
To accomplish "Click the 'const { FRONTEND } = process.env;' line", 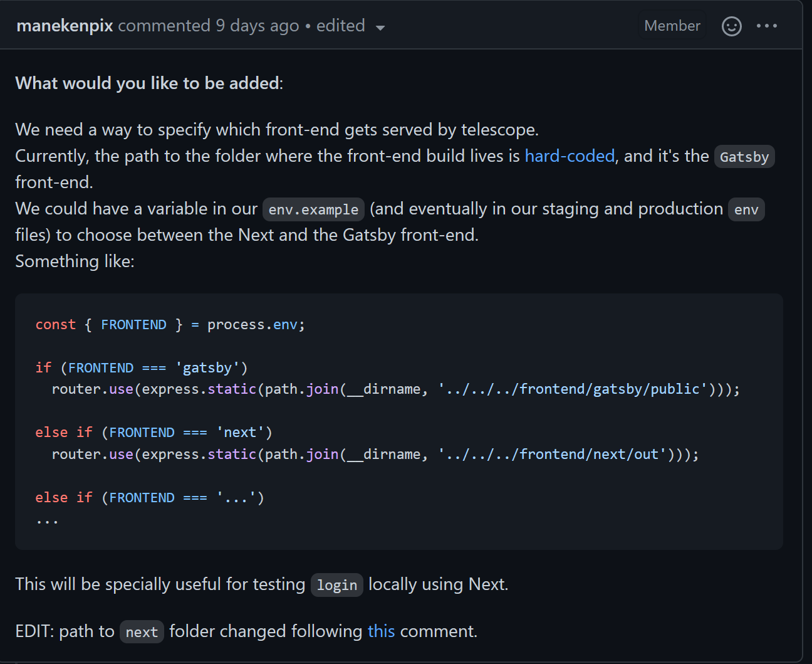I will 170,325.
